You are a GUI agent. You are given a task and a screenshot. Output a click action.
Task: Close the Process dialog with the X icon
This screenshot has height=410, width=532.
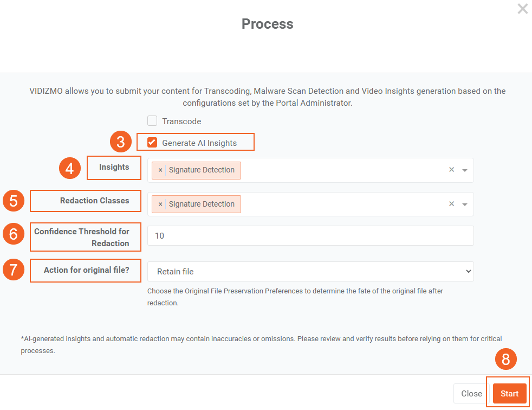pos(522,9)
